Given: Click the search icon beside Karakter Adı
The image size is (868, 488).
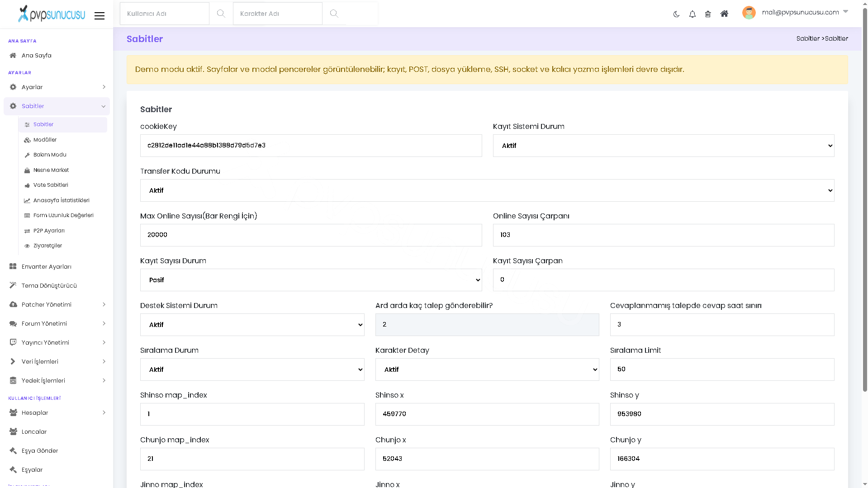Looking at the screenshot, I should 334,14.
